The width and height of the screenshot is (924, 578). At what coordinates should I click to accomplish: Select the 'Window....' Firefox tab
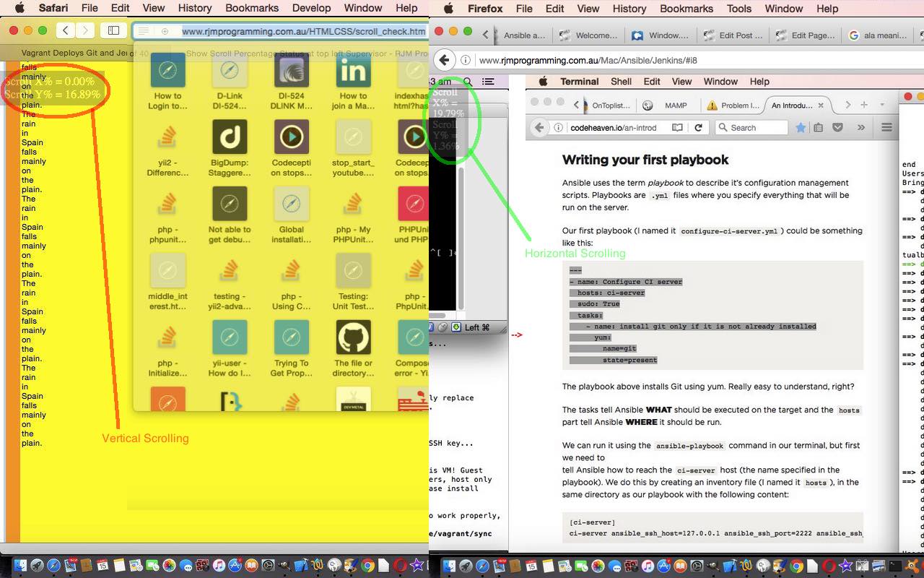(x=661, y=35)
